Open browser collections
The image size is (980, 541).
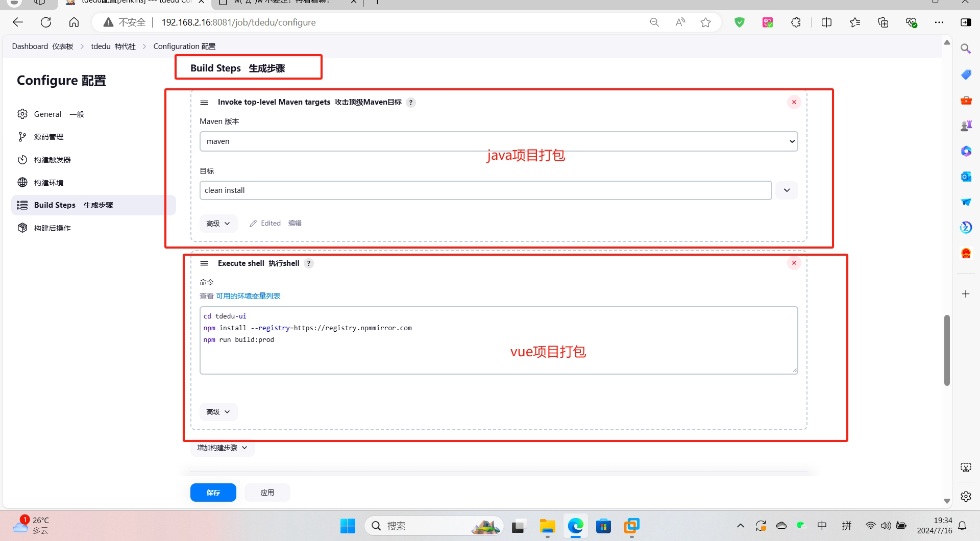pyautogui.click(x=883, y=22)
